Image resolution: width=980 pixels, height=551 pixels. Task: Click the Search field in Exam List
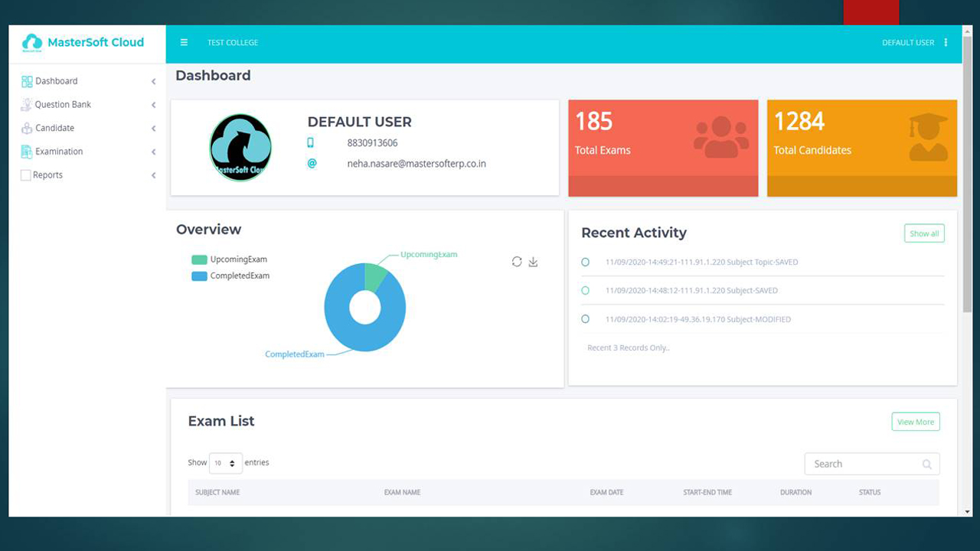(861, 464)
